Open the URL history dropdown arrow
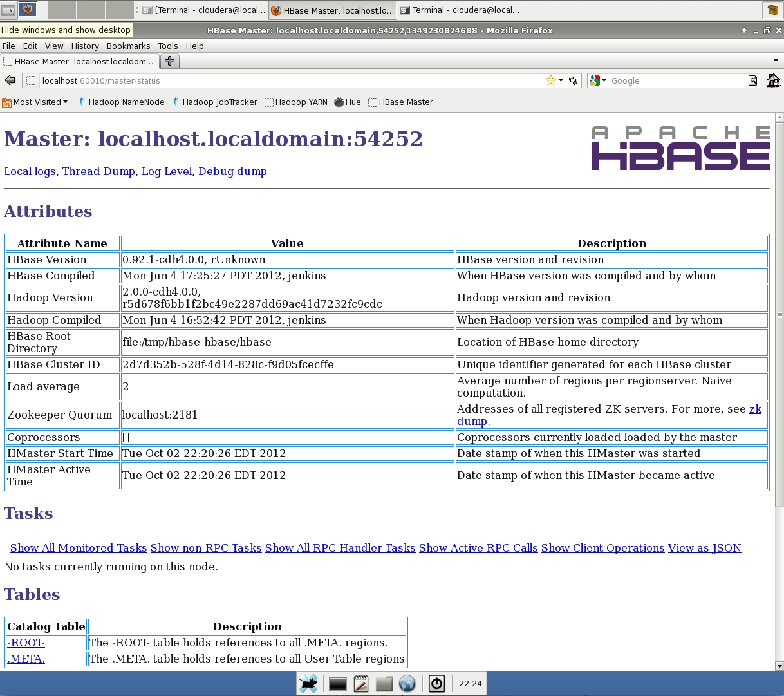 (x=561, y=80)
